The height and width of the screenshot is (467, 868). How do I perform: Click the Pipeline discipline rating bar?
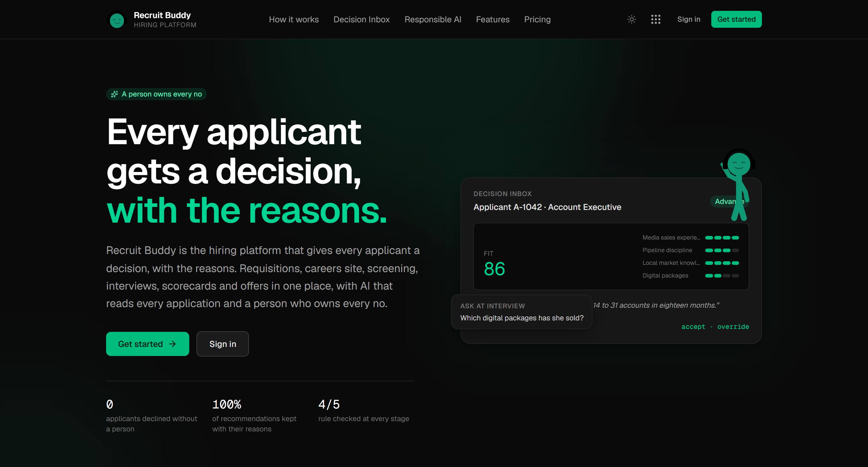click(x=722, y=250)
